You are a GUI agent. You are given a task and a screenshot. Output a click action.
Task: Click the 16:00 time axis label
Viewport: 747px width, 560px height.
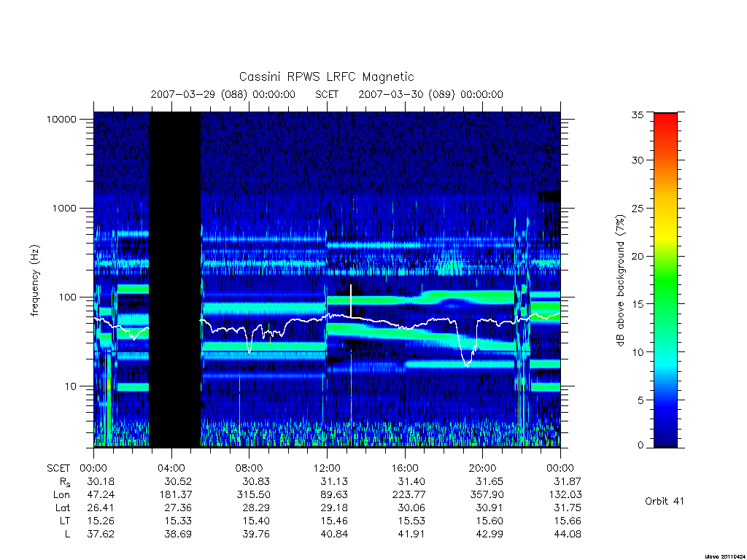(x=404, y=468)
